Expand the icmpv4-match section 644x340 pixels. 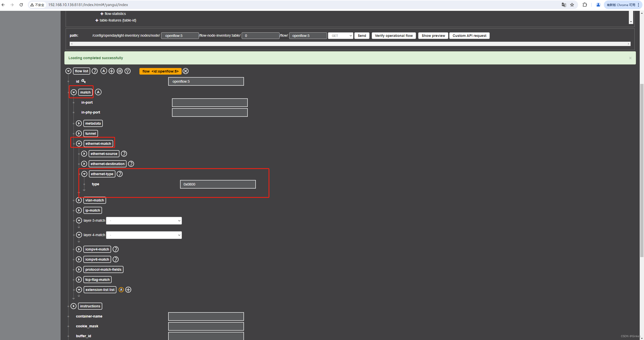coord(79,249)
